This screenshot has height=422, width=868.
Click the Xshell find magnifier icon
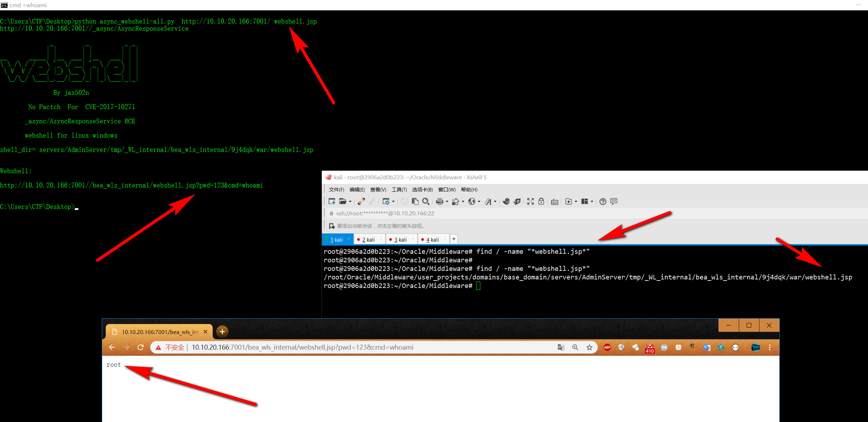425,201
